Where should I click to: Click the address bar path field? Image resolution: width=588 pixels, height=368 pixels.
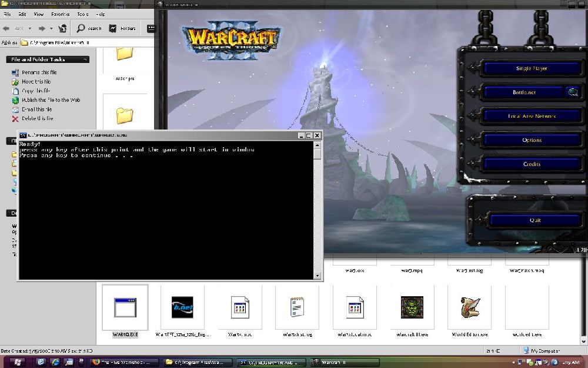[x=87, y=42]
